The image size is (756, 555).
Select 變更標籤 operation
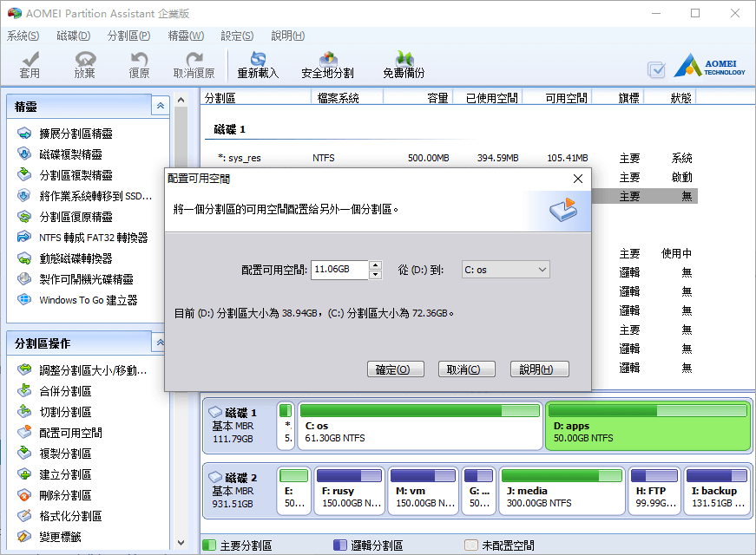coord(49,537)
